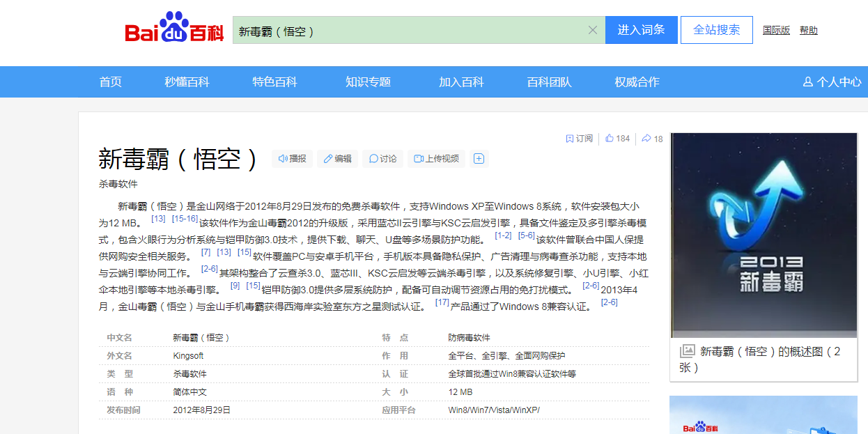Open the gallery icon under the overview image
The image size is (868, 434).
click(x=688, y=351)
